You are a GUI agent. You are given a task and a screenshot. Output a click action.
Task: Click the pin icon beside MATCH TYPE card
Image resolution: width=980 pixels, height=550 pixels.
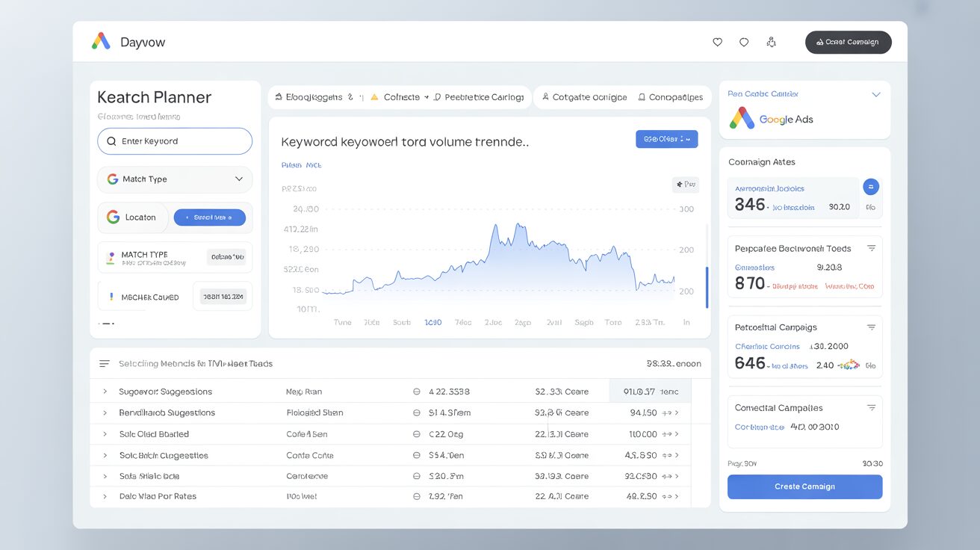(111, 256)
